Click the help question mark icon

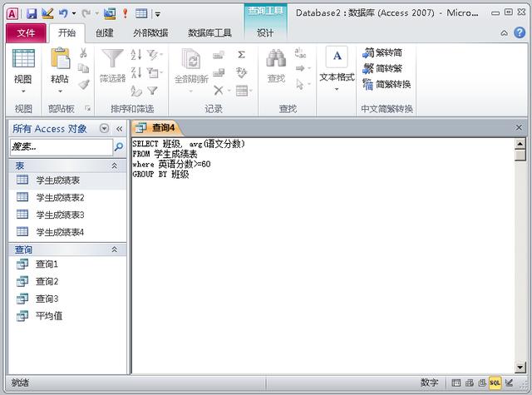(519, 32)
